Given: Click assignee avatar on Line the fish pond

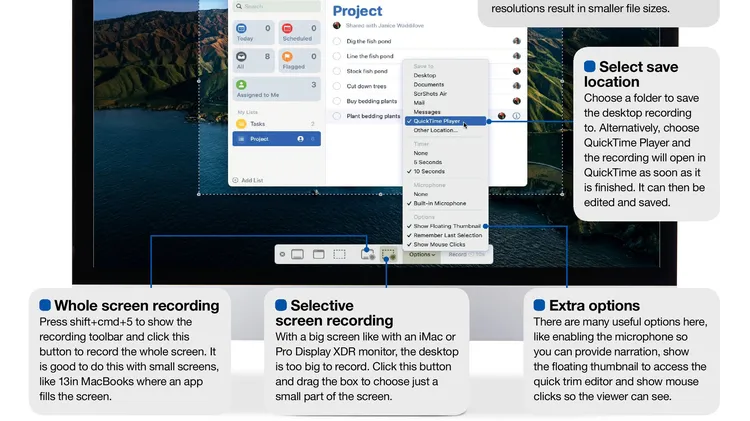Looking at the screenshot, I should pyautogui.click(x=517, y=56).
